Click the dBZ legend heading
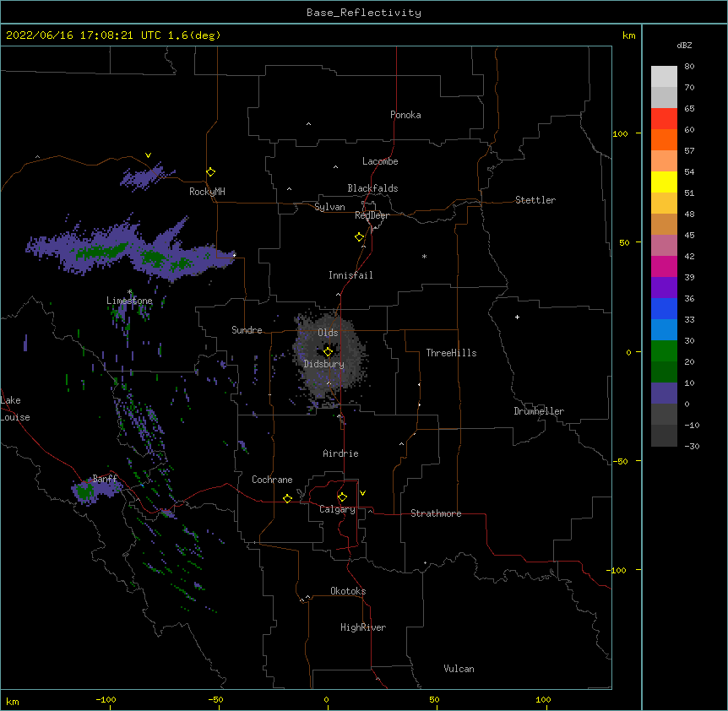 [x=684, y=46]
